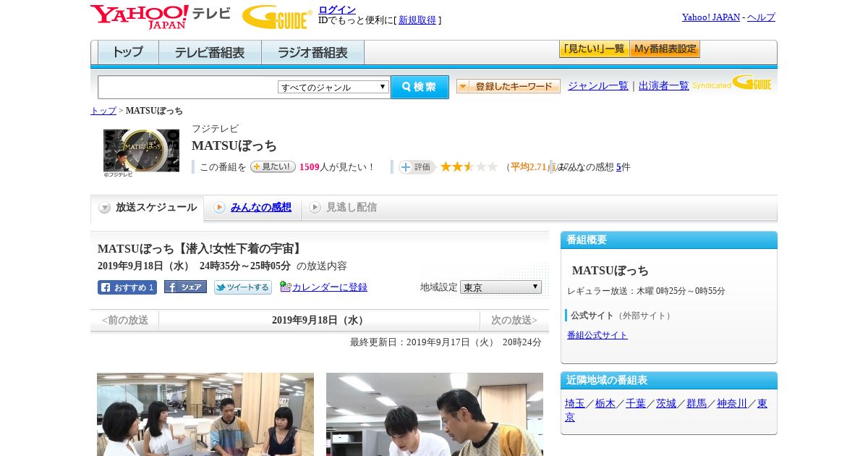Open the 登録したキーワード dropdown
868x456 pixels.
click(509, 86)
